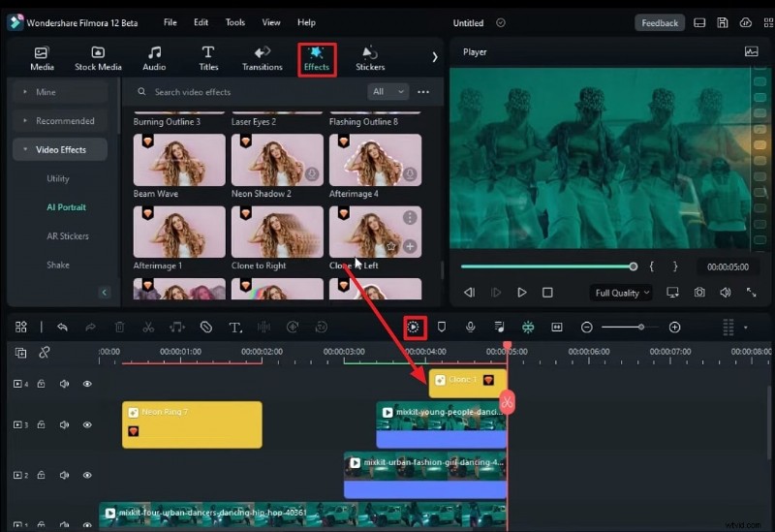Add a marker with the marker icon
The width and height of the screenshot is (775, 532).
[x=442, y=328]
